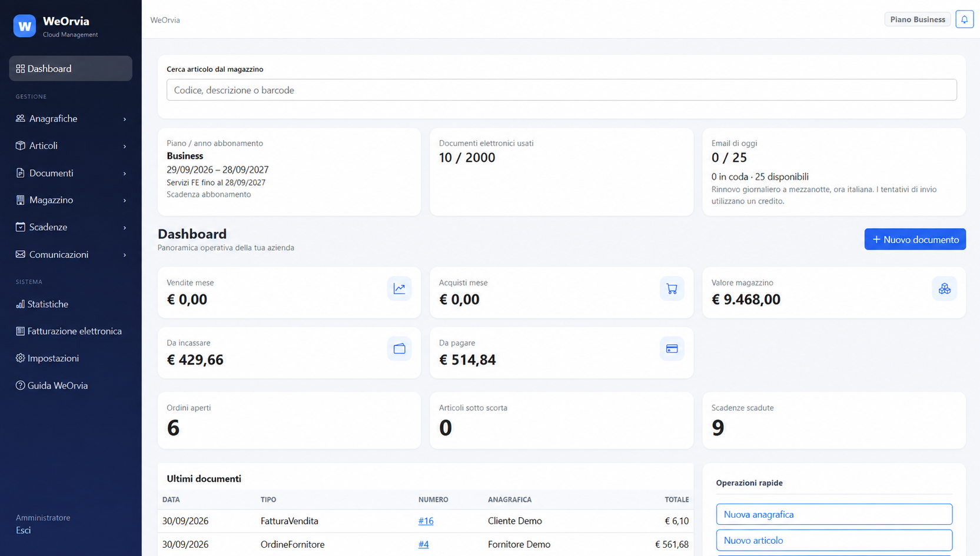Click Esci to log out
This screenshot has width=980, height=556.
click(x=24, y=530)
